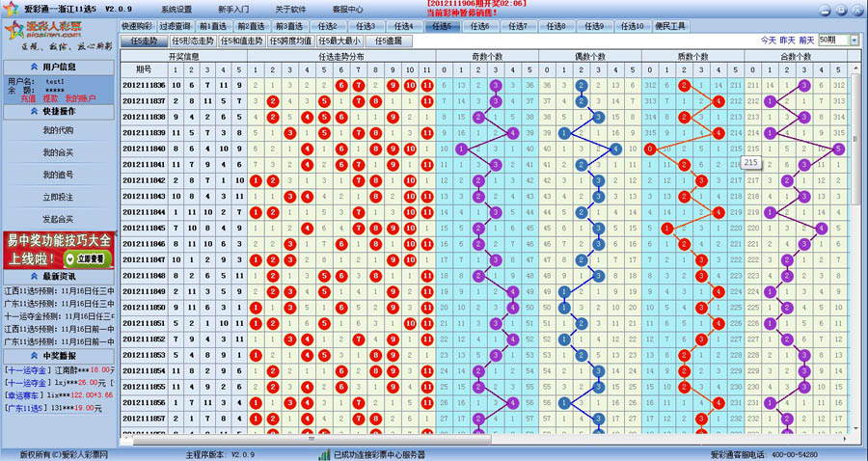Switch to the 任选8 tab

pyautogui.click(x=556, y=26)
